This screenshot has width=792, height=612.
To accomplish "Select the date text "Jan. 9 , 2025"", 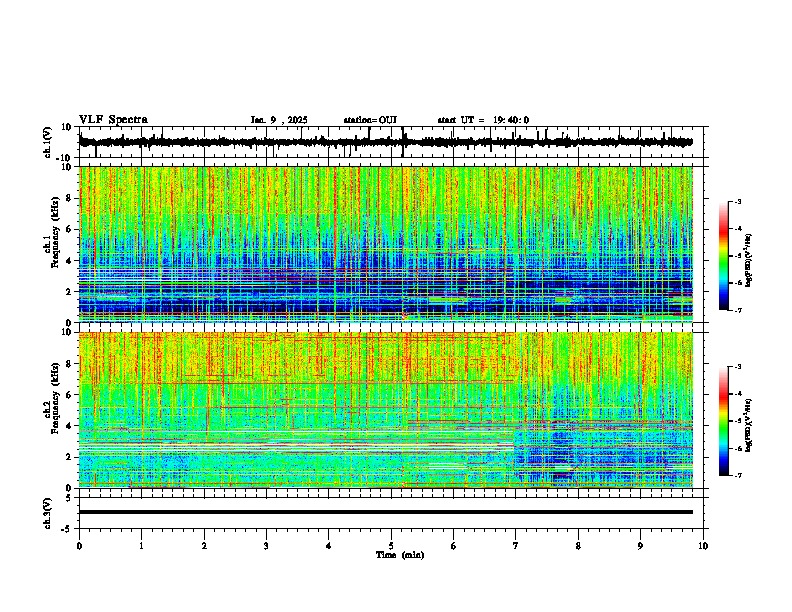I will 279,120.
